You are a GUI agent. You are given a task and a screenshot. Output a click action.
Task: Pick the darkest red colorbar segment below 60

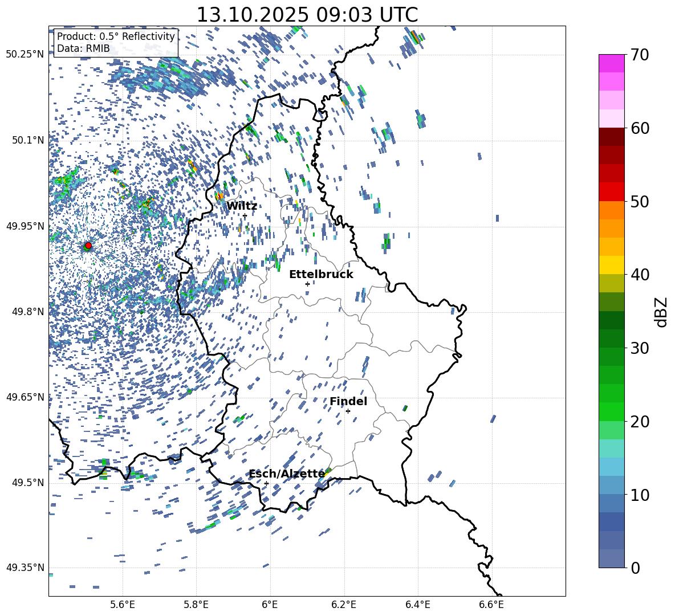tap(612, 137)
